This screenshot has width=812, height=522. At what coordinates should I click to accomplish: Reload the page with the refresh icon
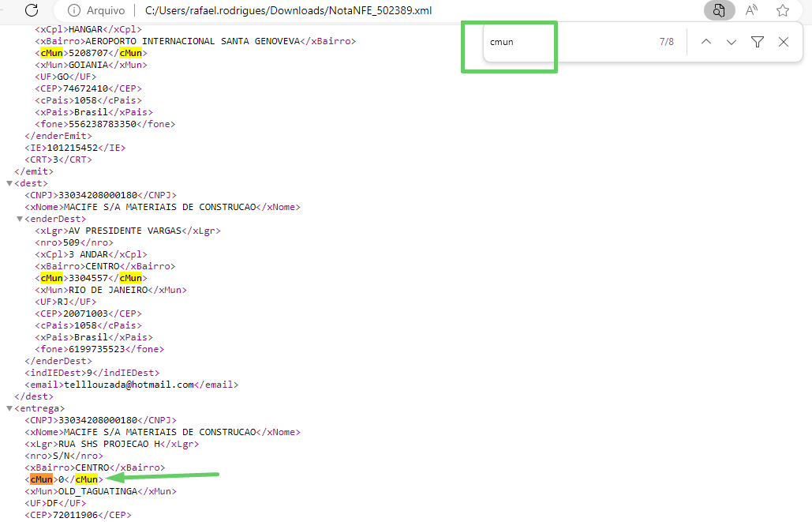click(x=32, y=9)
